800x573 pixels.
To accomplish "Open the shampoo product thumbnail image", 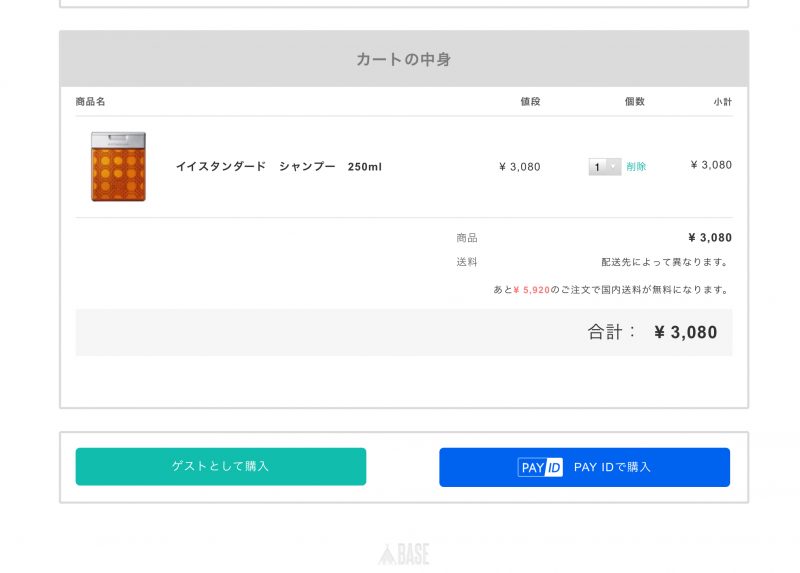I will (x=118, y=167).
